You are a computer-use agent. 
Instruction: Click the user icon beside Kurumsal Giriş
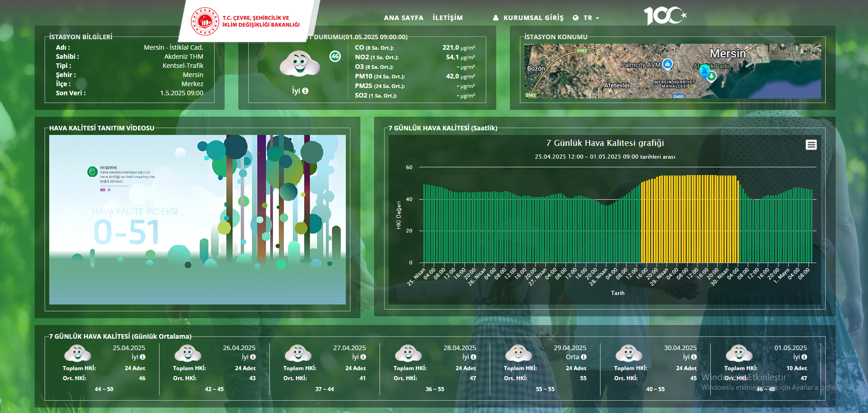(x=496, y=18)
